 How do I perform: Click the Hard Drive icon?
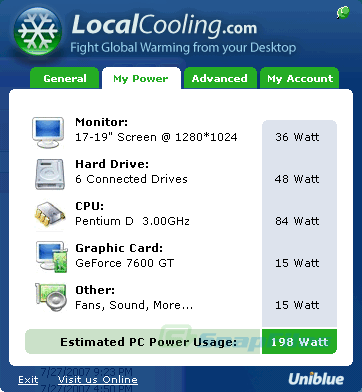point(49,174)
